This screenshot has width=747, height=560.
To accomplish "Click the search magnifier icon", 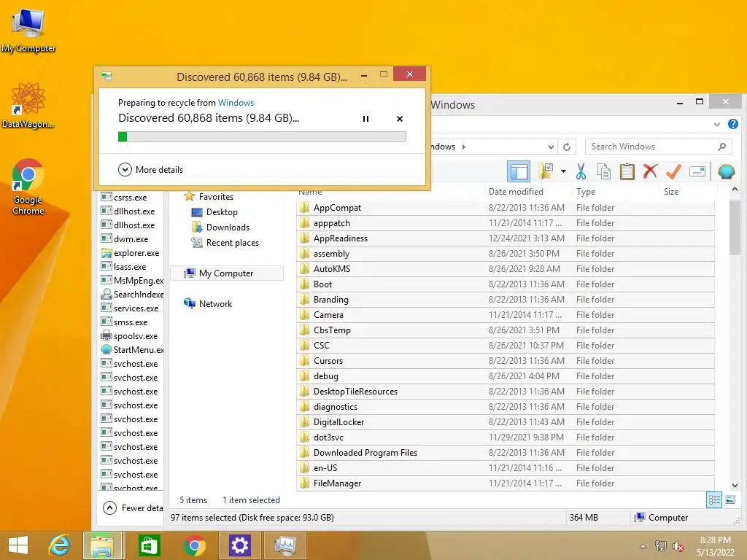I will [721, 147].
